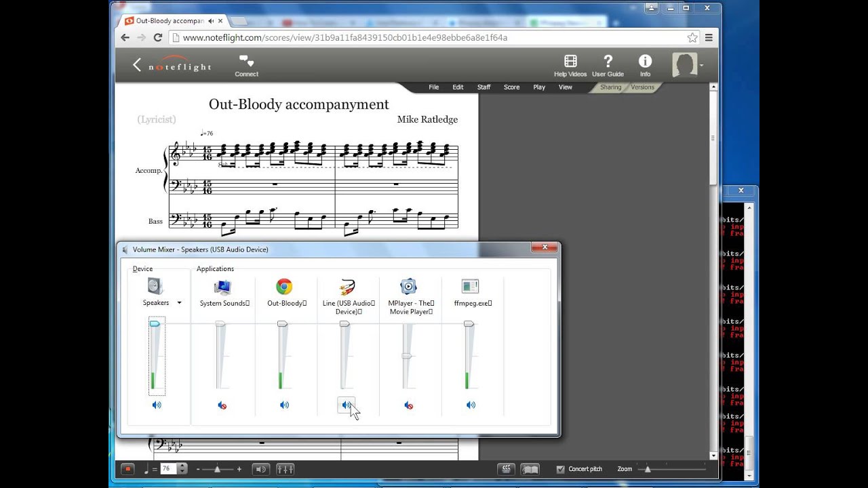Click the tempo value input field

(x=168, y=468)
